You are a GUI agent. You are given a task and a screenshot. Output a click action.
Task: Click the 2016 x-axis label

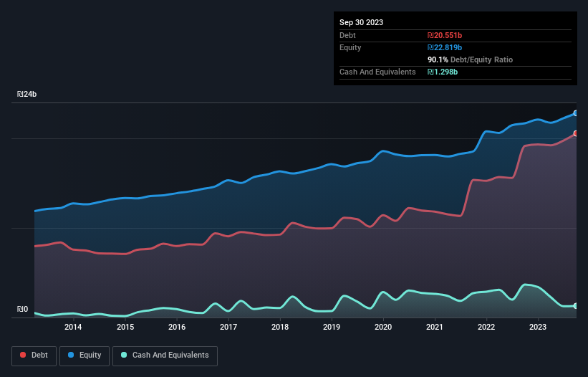177,327
